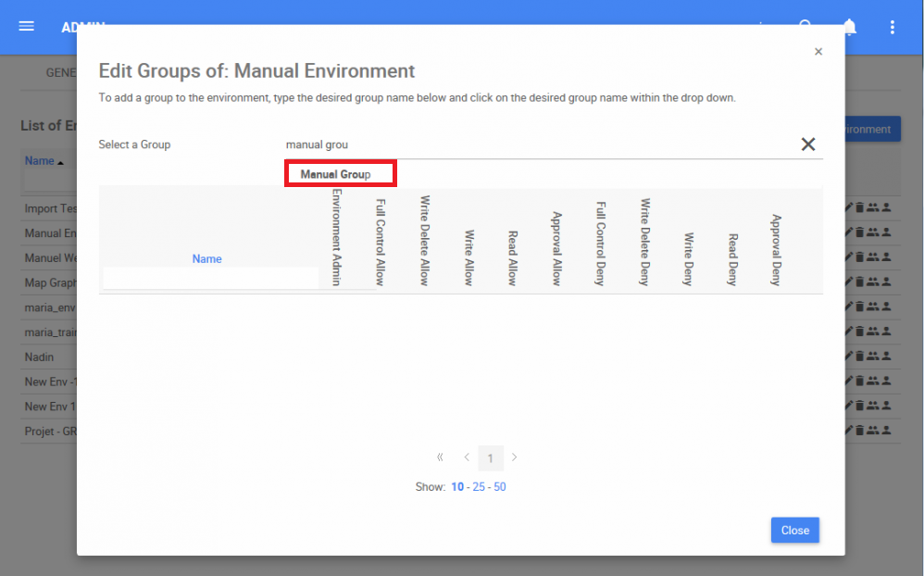Click the Write Deny column header

pyautogui.click(x=688, y=259)
